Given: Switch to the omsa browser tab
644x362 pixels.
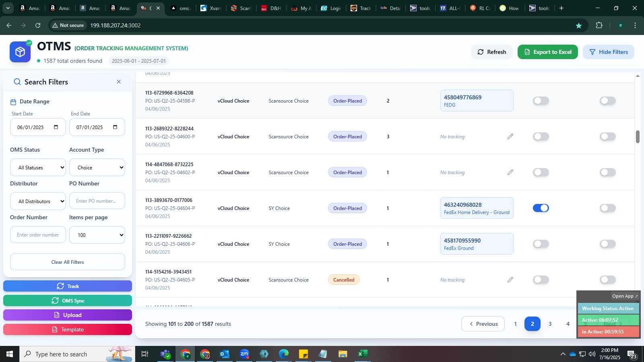Looking at the screenshot, I should [x=180, y=8].
